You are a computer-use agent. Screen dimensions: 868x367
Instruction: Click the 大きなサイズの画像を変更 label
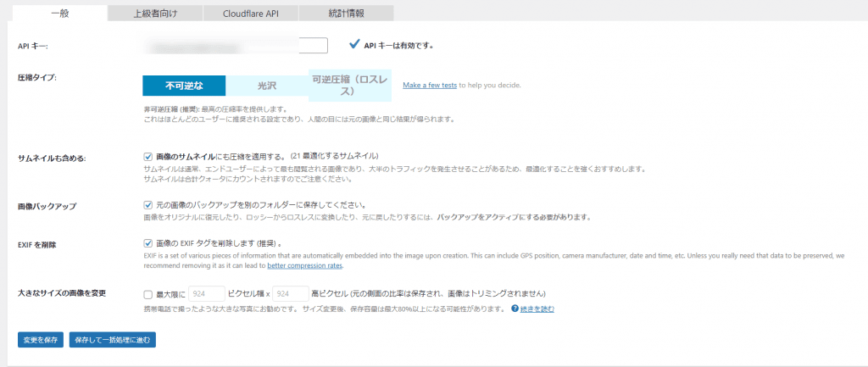[x=61, y=292]
